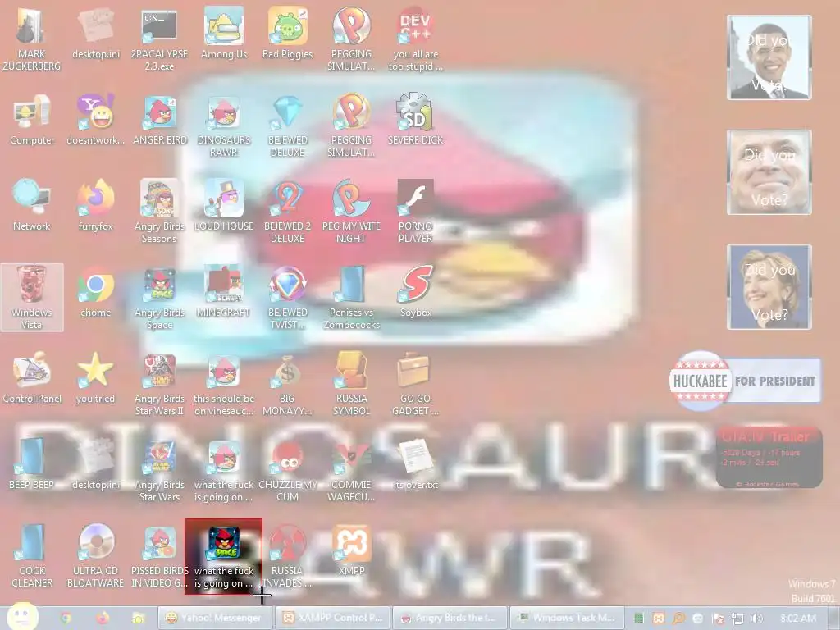Viewport: 840px width, 630px height.
Task: Switch to Windows Task Manager taskbar button
Action: pos(567,618)
